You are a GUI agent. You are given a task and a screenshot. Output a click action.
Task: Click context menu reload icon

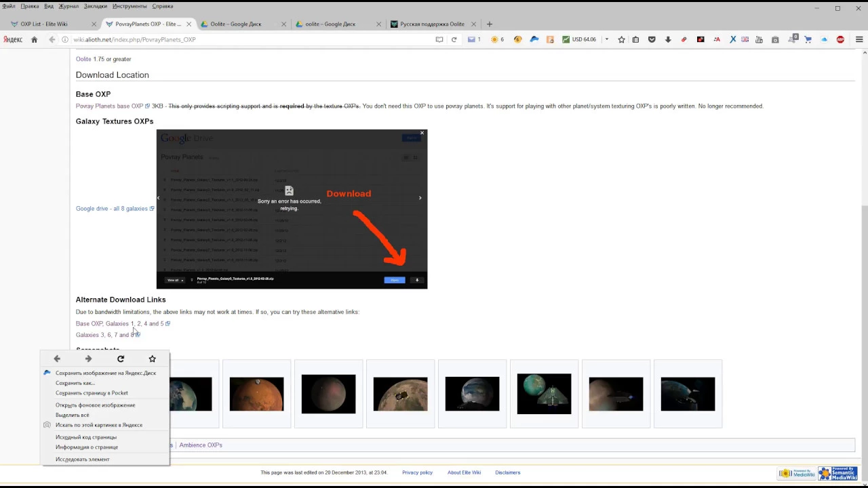121,359
